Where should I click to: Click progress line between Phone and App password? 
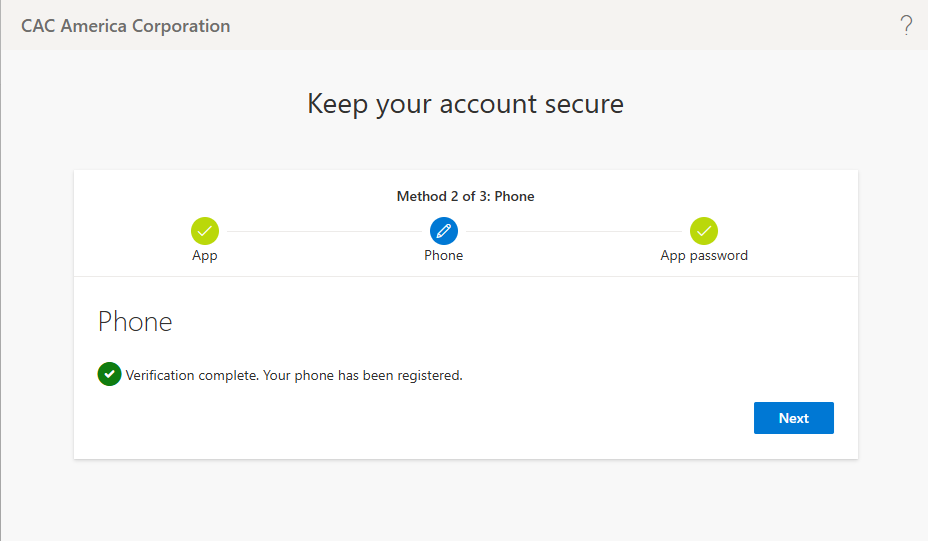click(x=574, y=231)
